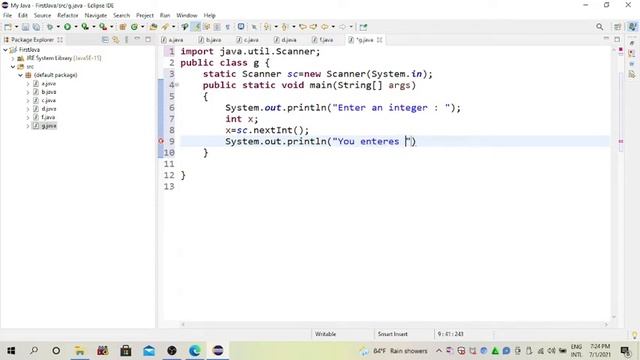This screenshot has width=640, height=360.
Task: Toggle Show Whitespace Characters pilcrow icon
Action: pos(227,27)
